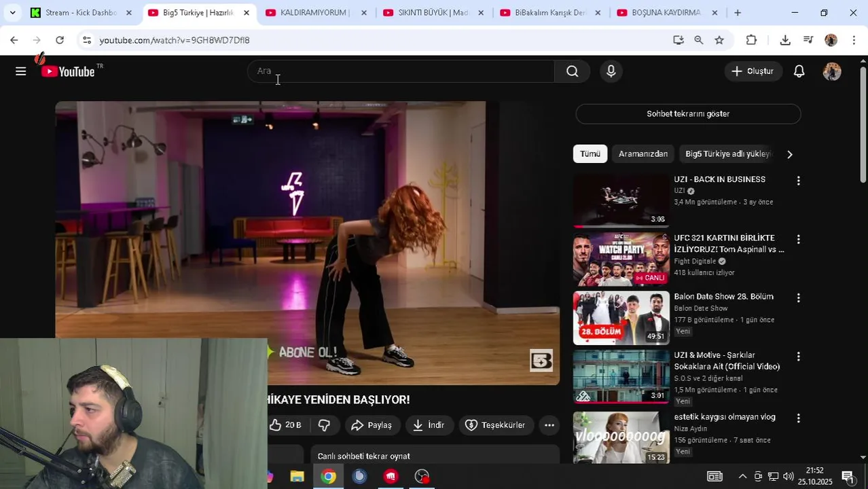Show more filter chips with right arrow
868x489 pixels.
click(789, 154)
